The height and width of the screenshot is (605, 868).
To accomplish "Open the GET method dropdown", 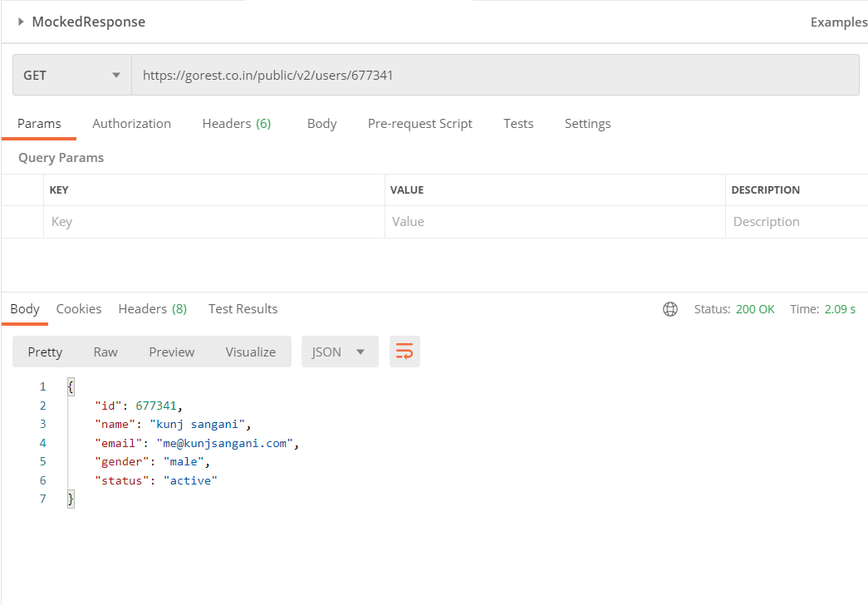I will coord(71,74).
